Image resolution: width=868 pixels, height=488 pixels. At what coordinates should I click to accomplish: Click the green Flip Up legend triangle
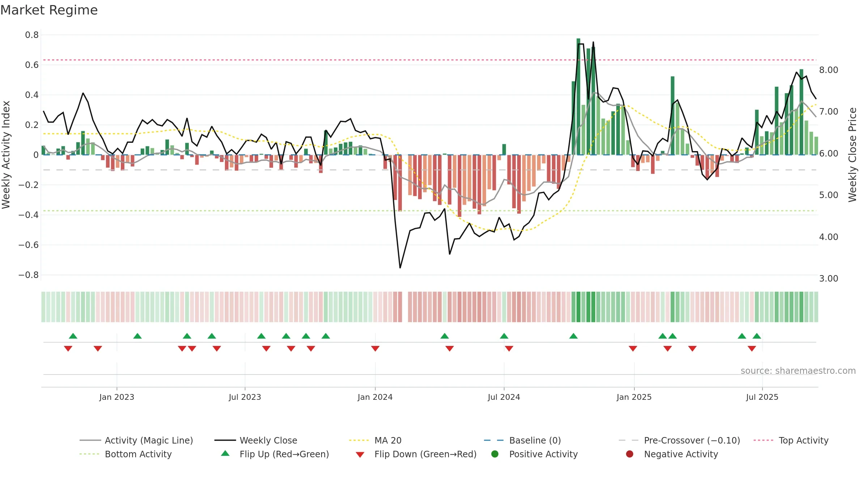225,453
